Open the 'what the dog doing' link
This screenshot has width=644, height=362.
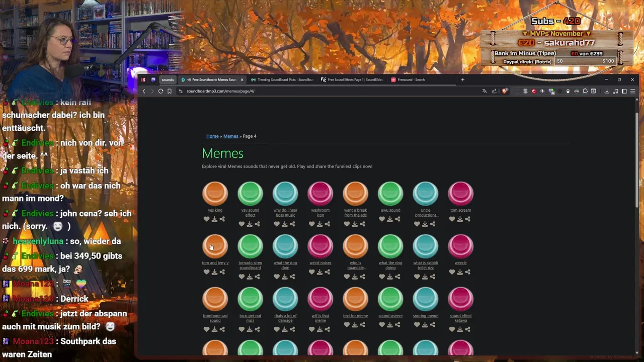tap(390, 265)
